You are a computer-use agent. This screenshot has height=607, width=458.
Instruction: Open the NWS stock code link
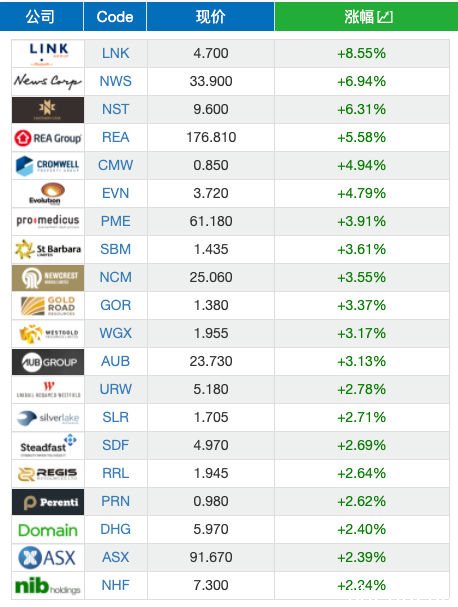coord(115,81)
